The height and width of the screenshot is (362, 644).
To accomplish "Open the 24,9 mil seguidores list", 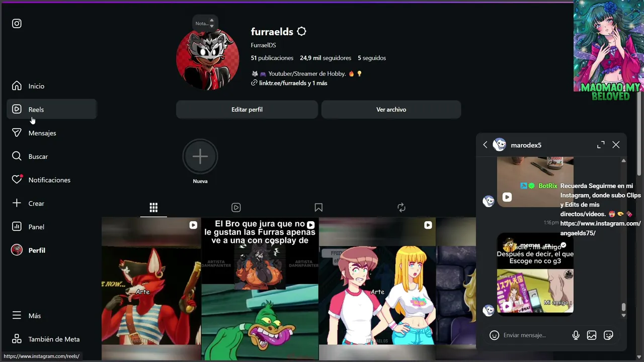I will coord(326,58).
